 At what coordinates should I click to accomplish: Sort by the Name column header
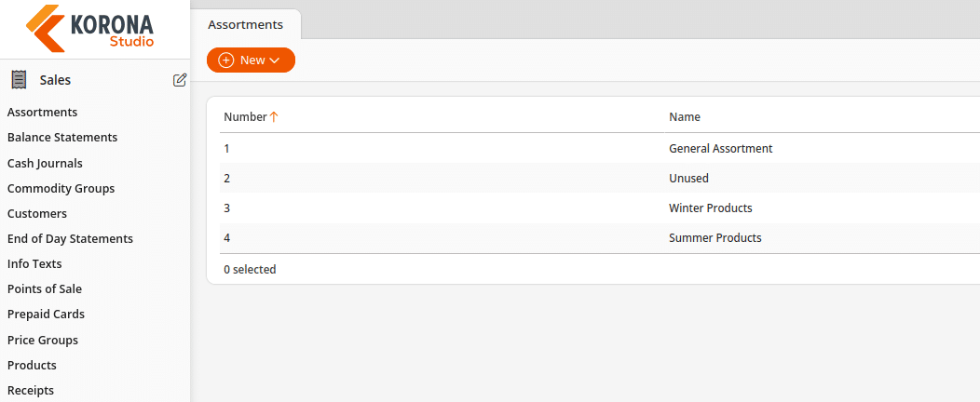coord(685,116)
